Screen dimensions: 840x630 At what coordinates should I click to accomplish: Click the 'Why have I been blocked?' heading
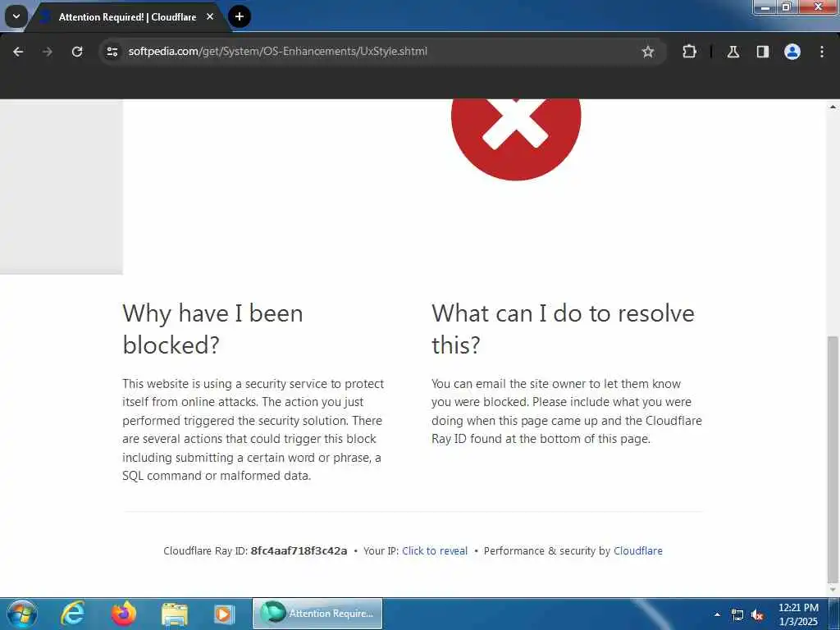pos(212,329)
